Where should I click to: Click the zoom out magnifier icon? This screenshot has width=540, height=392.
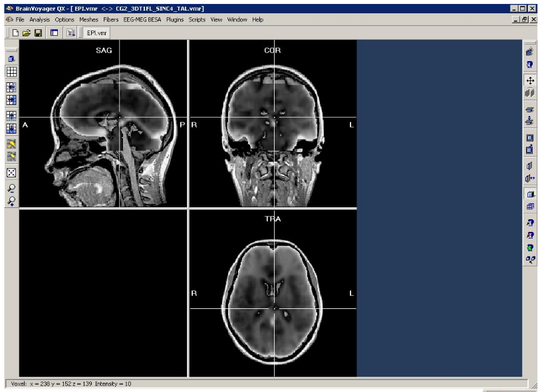click(11, 188)
